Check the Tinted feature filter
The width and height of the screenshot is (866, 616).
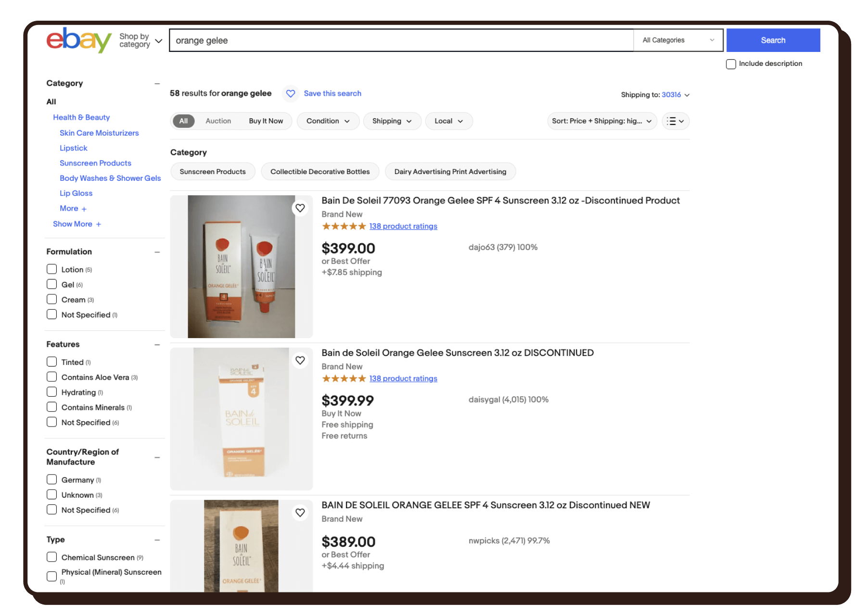point(51,362)
